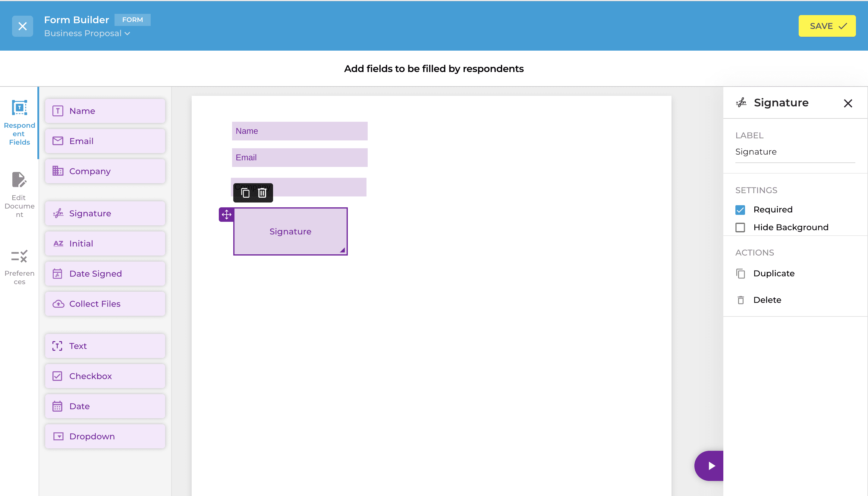Select the Text field bracket icon
This screenshot has width=868, height=496.
click(x=57, y=346)
